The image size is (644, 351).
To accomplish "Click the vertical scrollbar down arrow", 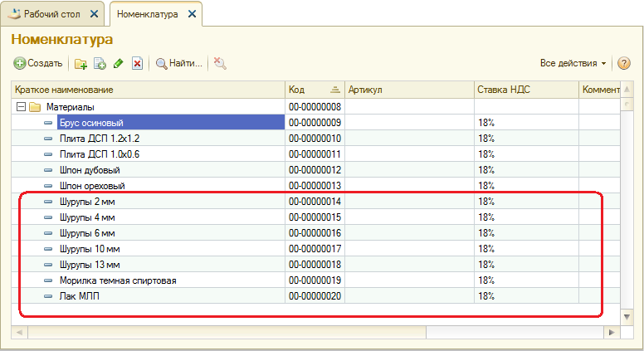I will [627, 316].
